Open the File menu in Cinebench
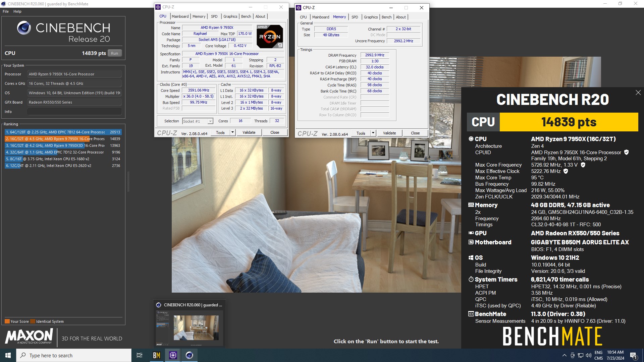Viewport: 644px width, 362px height. tap(6, 11)
